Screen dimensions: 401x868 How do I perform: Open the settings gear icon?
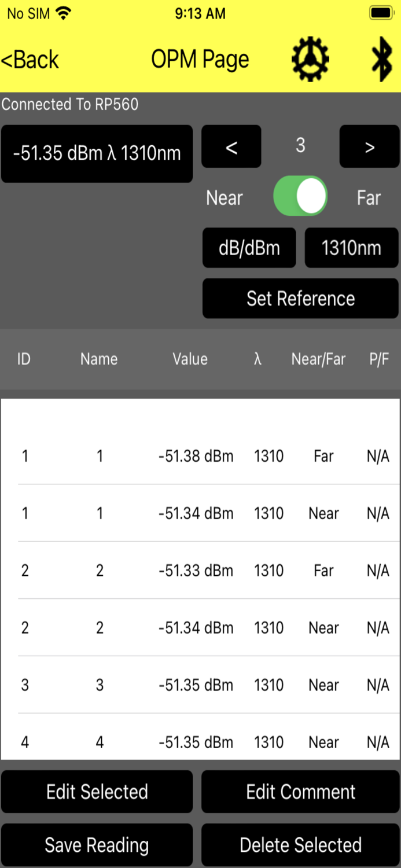pos(310,58)
